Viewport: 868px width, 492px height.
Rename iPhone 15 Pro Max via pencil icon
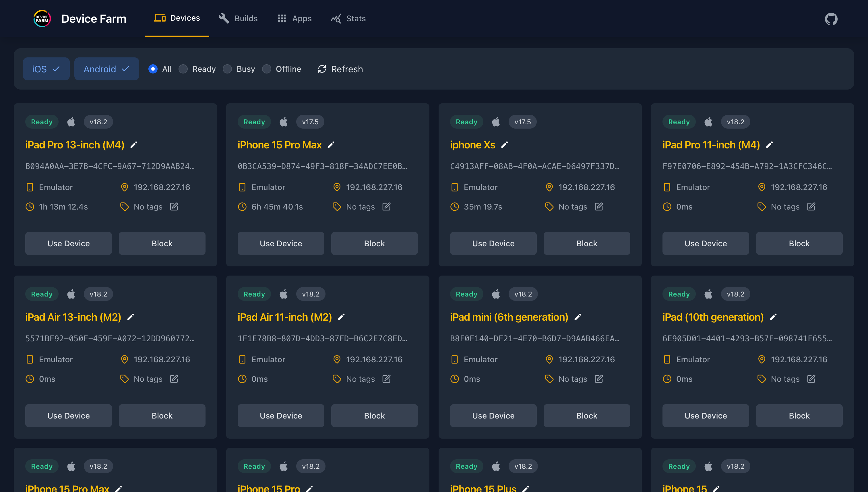point(331,145)
